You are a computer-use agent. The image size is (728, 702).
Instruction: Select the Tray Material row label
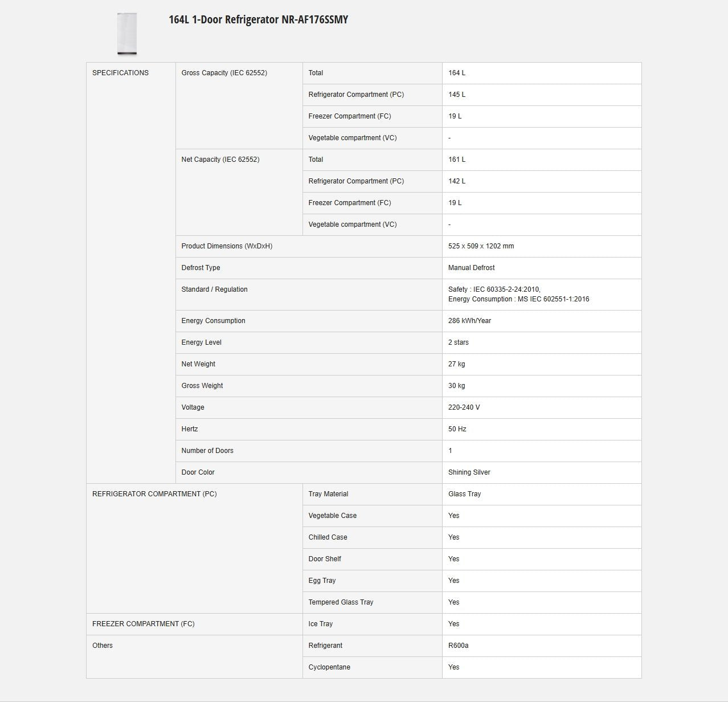[328, 494]
